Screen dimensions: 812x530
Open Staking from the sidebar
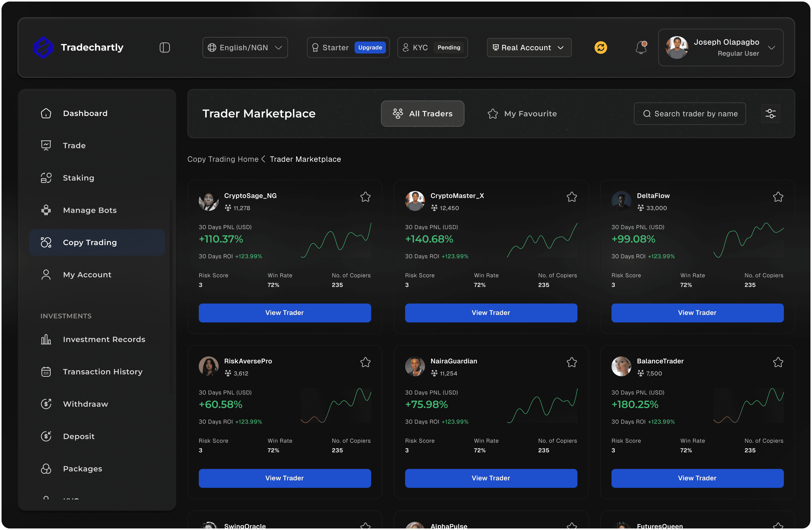pyautogui.click(x=78, y=178)
